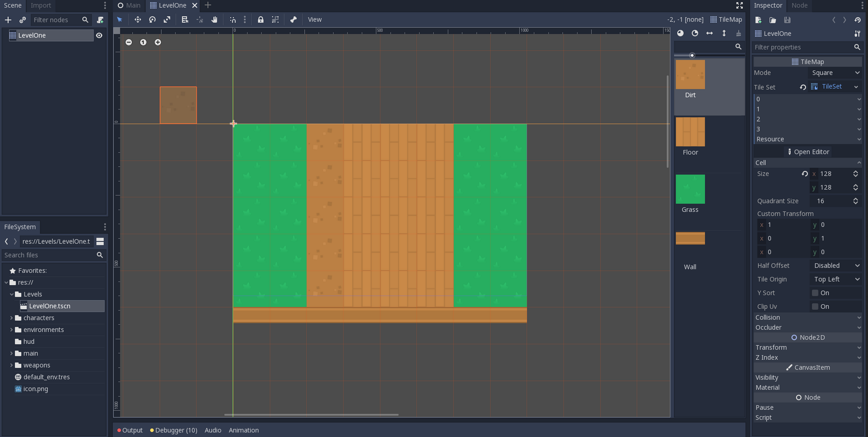Expand the Collision section in the Inspector
This screenshot has width=868, height=437.
(807, 317)
